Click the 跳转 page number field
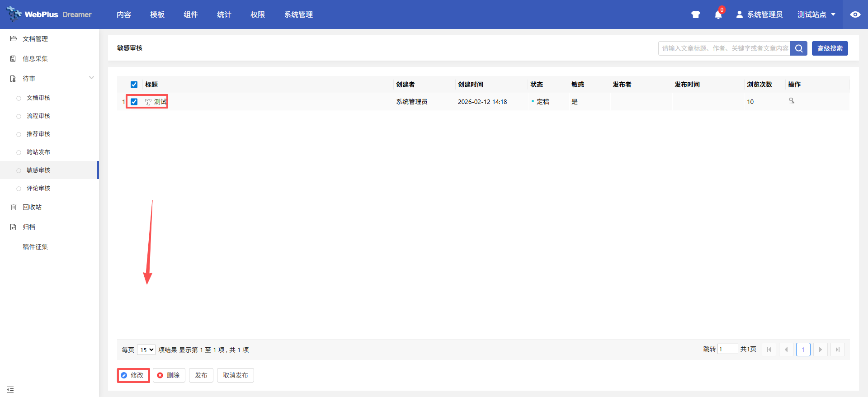Screen dimensions: 868x397 727,349
